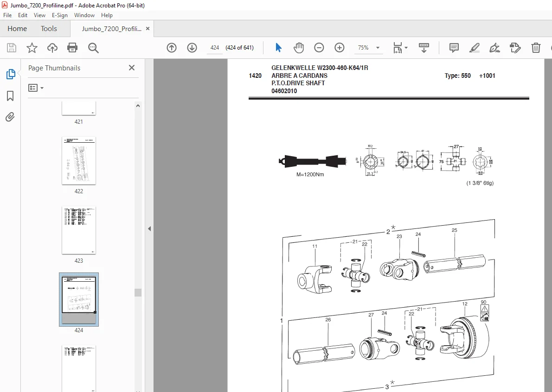This screenshot has height=392, width=552.
Task: Activate the Hand pan tool
Action: [299, 48]
